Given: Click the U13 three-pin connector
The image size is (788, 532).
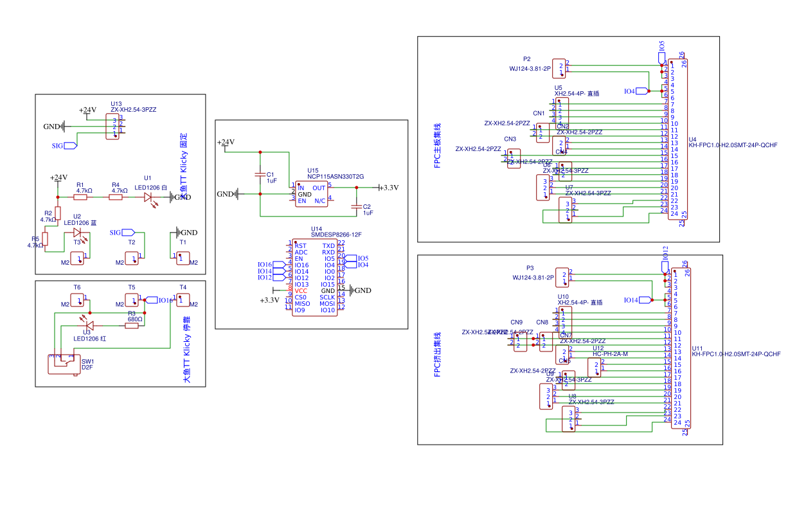Looking at the screenshot, I should pos(114,126).
